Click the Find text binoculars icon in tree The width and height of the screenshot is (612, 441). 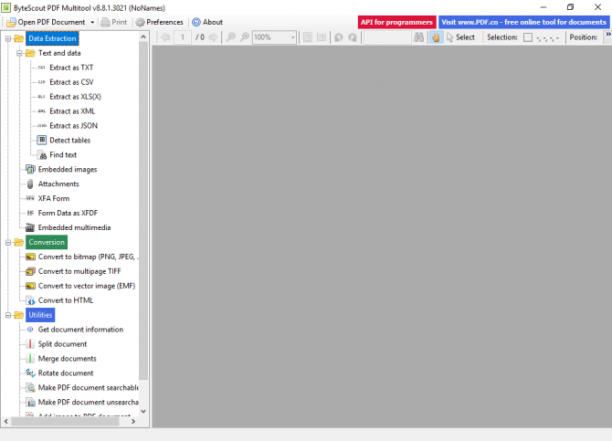(x=42, y=155)
